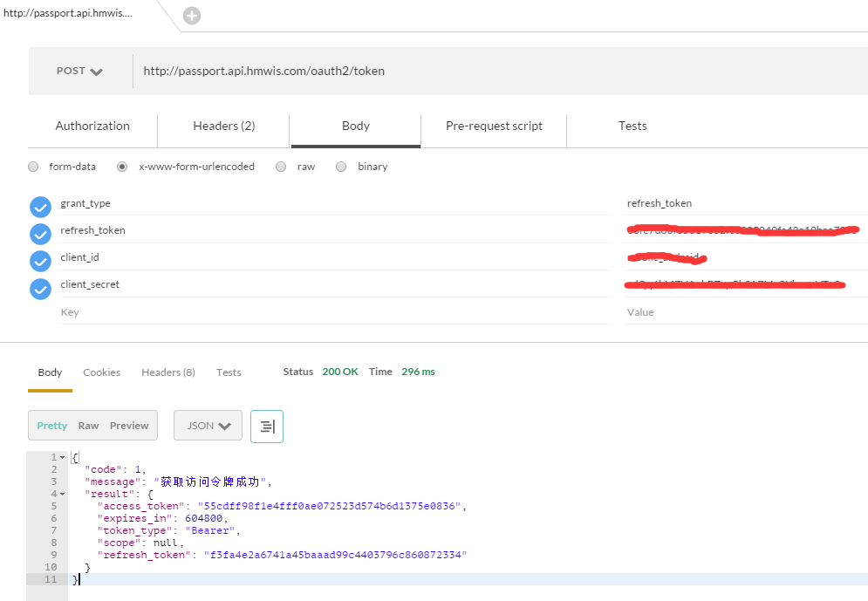Viewport: 868px width, 601px height.
Task: Toggle the wrap lines icon in response toolbar
Action: tap(267, 427)
